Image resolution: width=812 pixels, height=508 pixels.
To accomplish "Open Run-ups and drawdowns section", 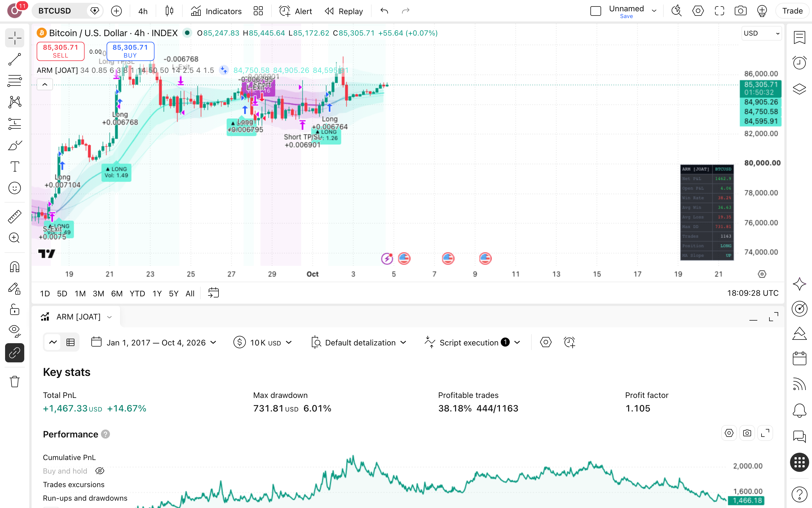I will pyautogui.click(x=85, y=498).
